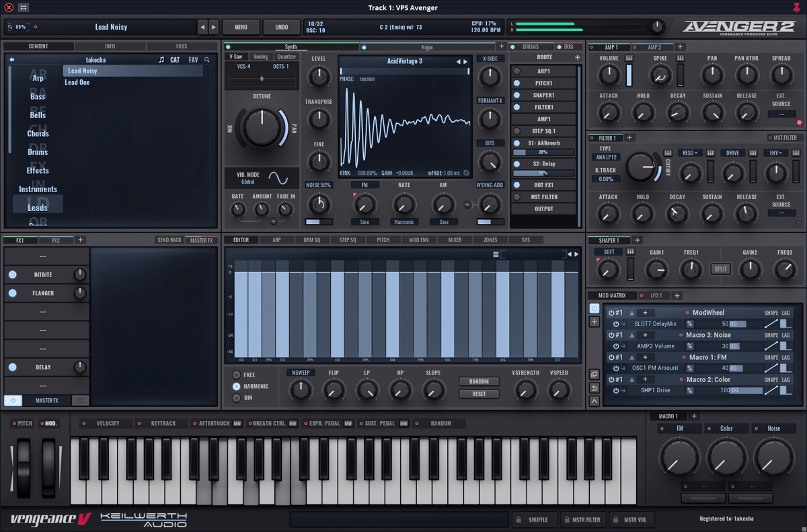This screenshot has height=532, width=807.
Task: Add a route module with the ROUTE plus
Action: pyautogui.click(x=576, y=58)
